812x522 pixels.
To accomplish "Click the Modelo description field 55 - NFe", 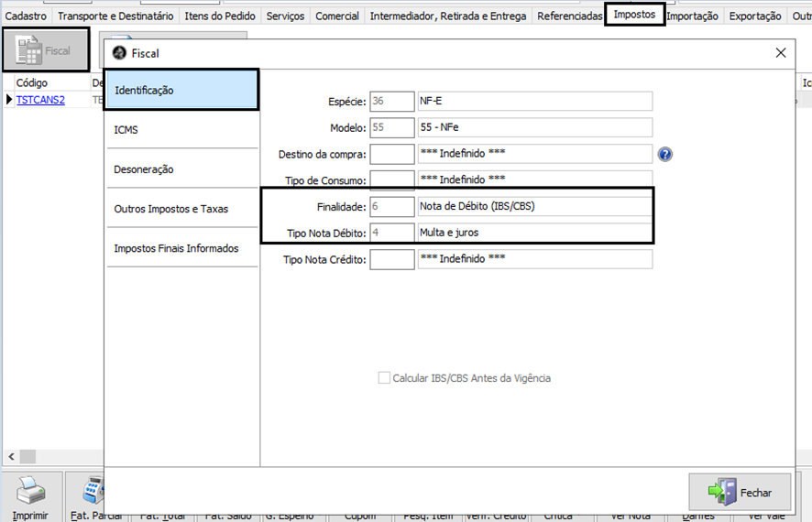I will (535, 127).
